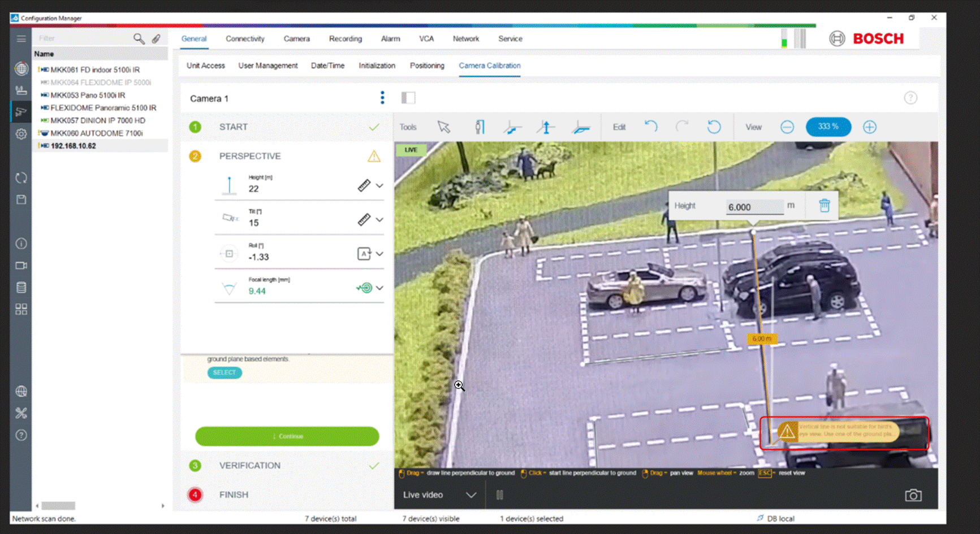Screen dimensions: 980x534
Task: Open the Positioning sub-tab
Action: pyautogui.click(x=427, y=66)
